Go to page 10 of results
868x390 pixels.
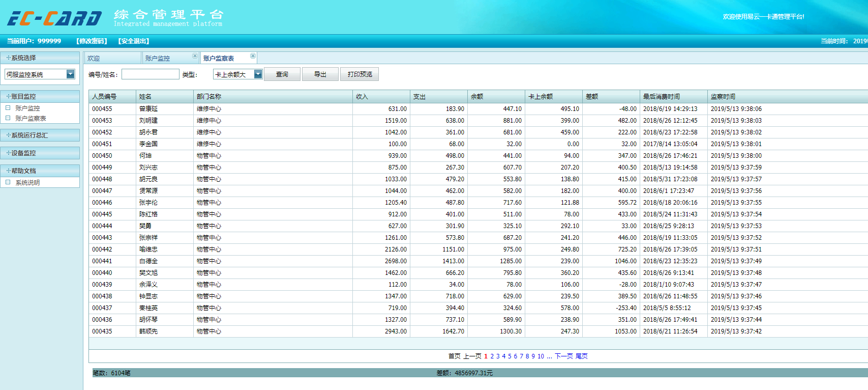[541, 356]
